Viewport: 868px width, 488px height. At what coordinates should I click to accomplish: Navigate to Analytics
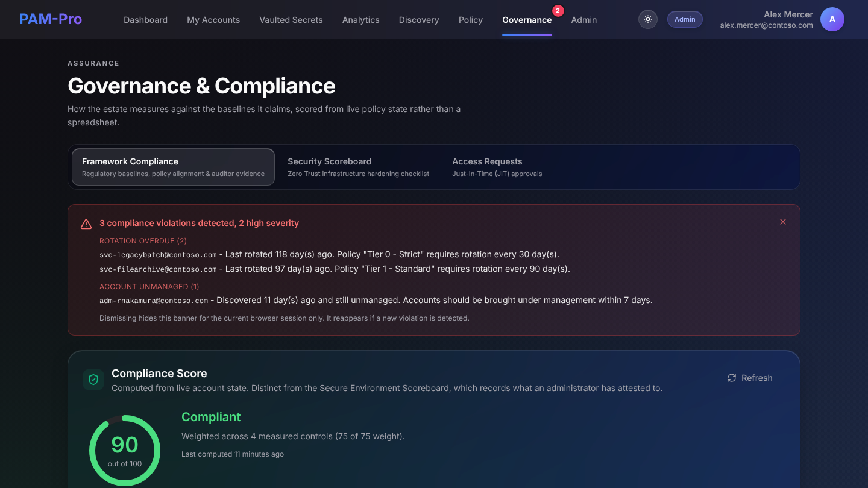point(361,20)
